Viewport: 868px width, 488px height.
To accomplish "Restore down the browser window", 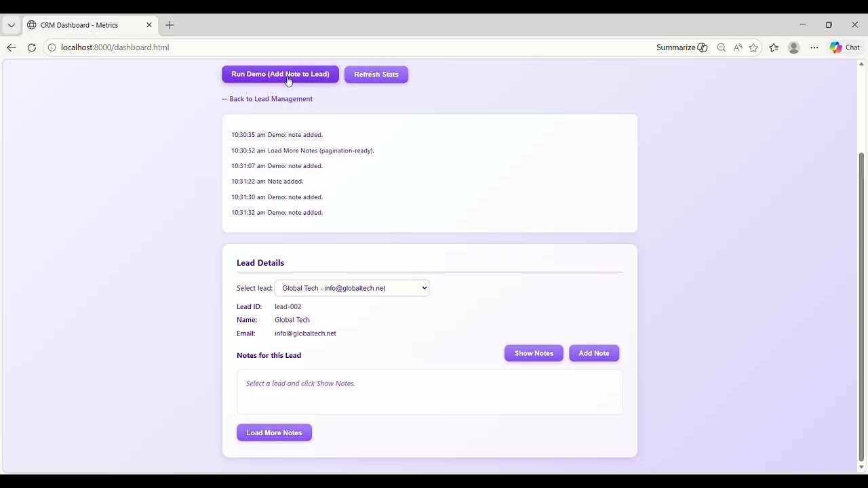I will coord(829,25).
